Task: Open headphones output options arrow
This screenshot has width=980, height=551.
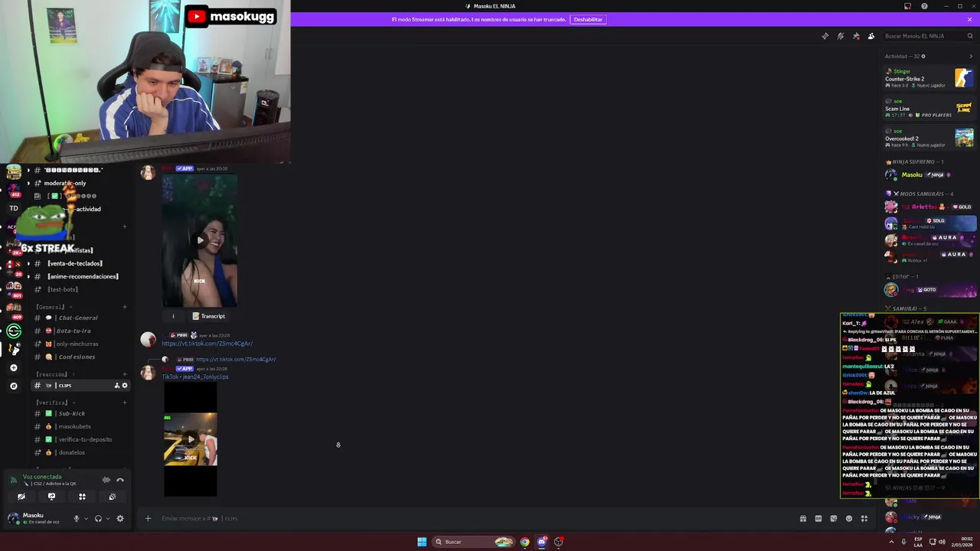Action: [x=107, y=518]
